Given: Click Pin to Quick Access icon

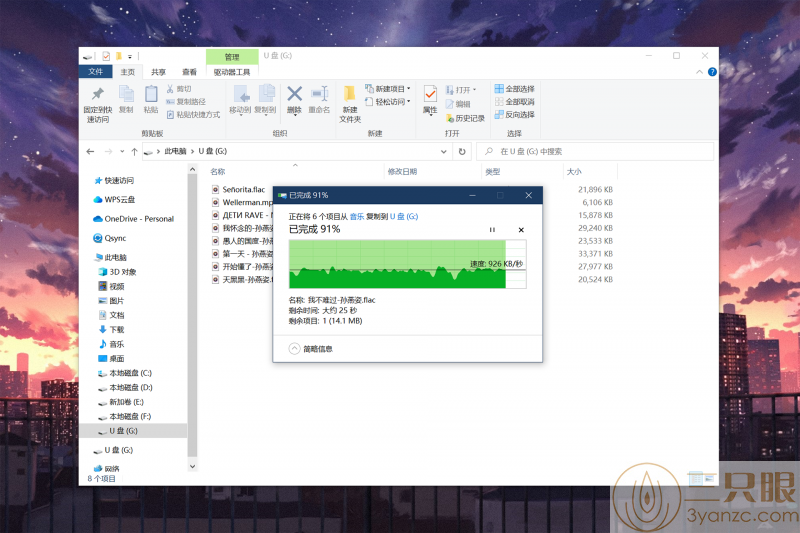Looking at the screenshot, I should tap(97, 94).
